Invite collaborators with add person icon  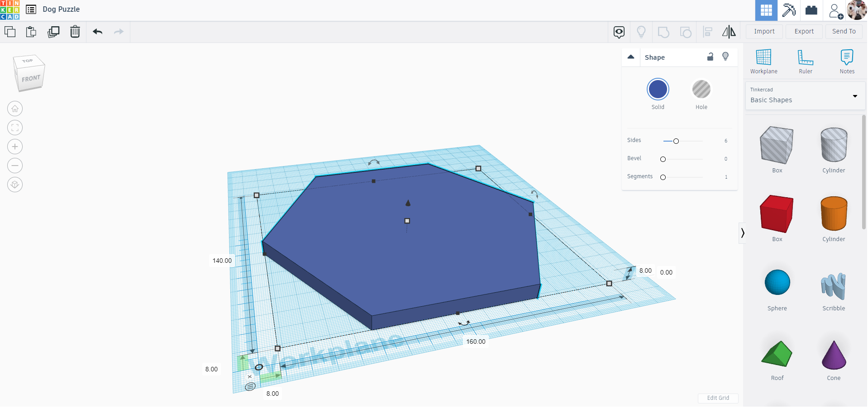(835, 10)
